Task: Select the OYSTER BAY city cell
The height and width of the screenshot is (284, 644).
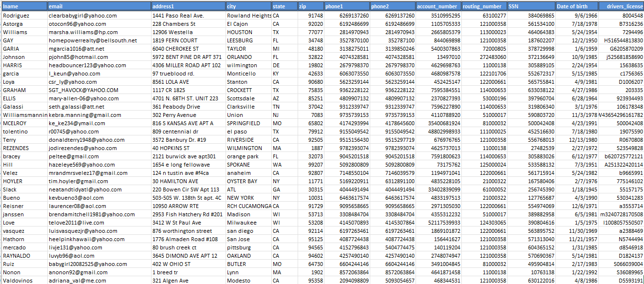Action: point(248,181)
